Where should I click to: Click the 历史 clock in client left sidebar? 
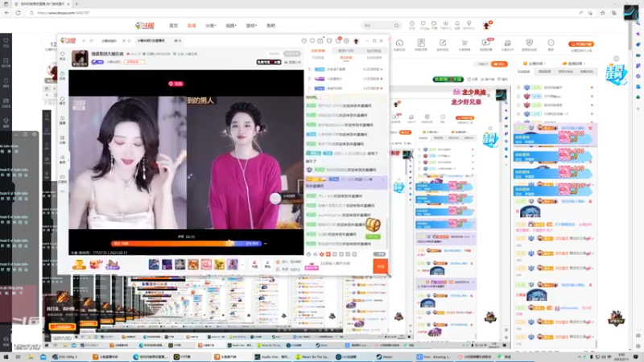(x=63, y=75)
